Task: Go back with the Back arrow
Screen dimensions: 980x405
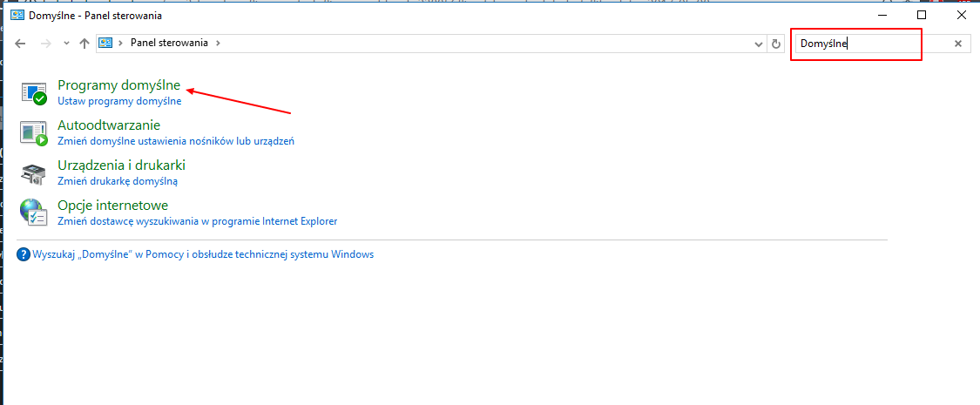Action: tap(20, 44)
